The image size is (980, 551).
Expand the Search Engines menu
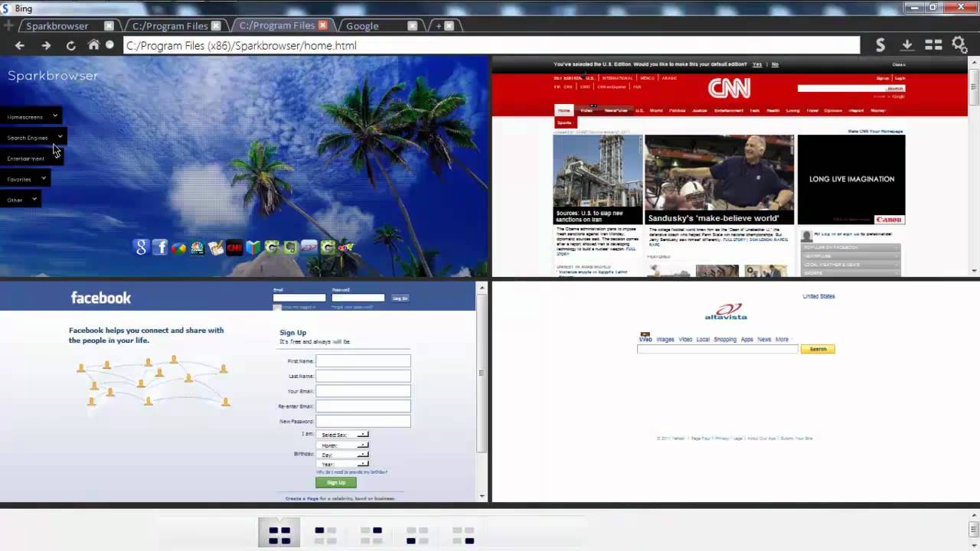click(x=34, y=137)
